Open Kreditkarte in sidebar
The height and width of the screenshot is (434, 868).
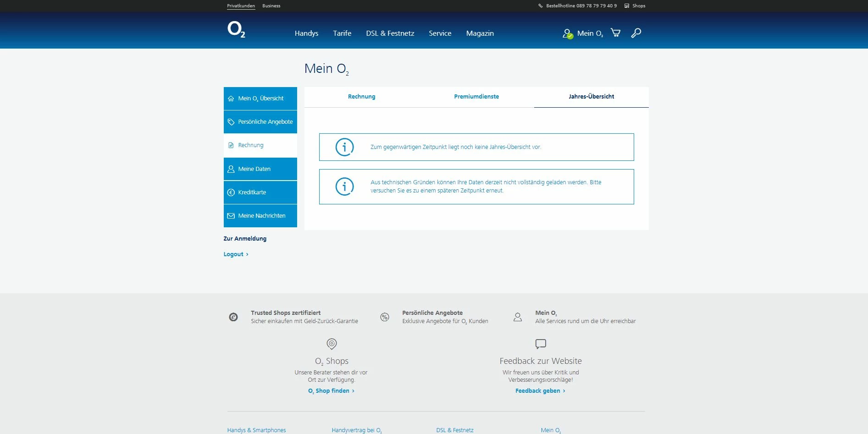coord(260,192)
